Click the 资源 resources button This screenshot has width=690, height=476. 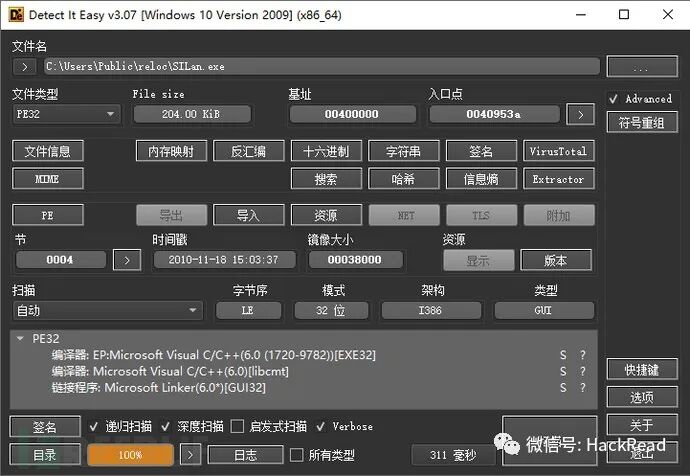326,216
